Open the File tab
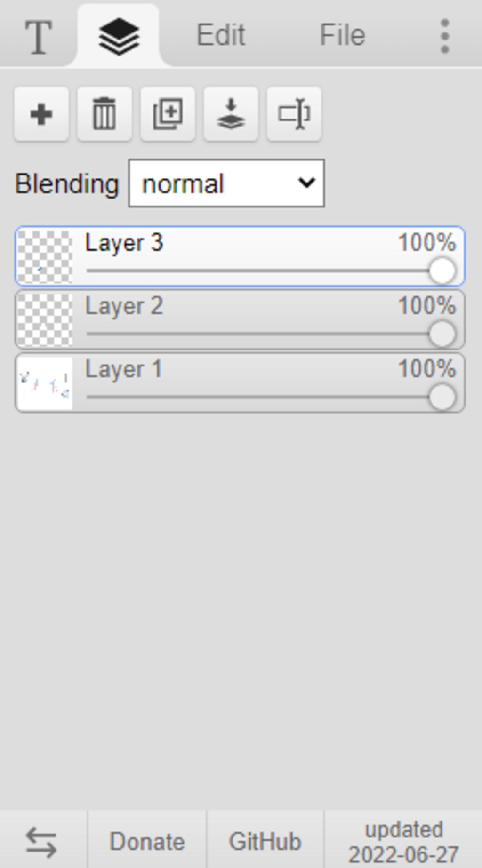 [342, 35]
